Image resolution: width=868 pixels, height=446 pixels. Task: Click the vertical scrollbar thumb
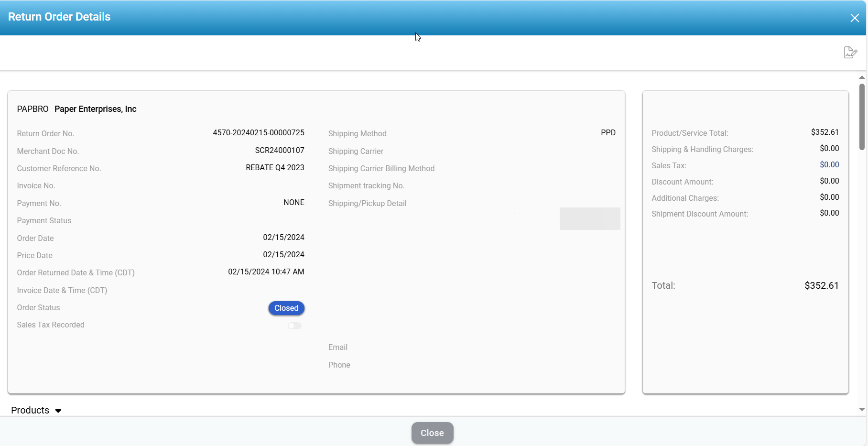862,117
